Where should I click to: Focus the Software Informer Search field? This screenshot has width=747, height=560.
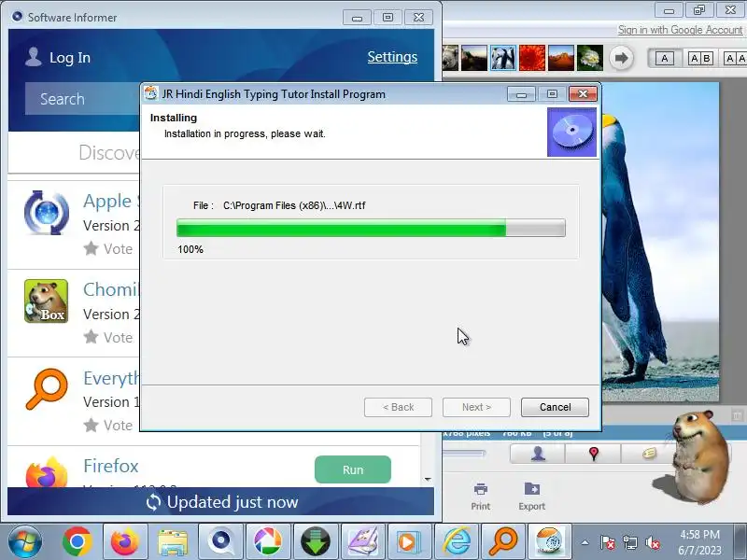[x=82, y=99]
